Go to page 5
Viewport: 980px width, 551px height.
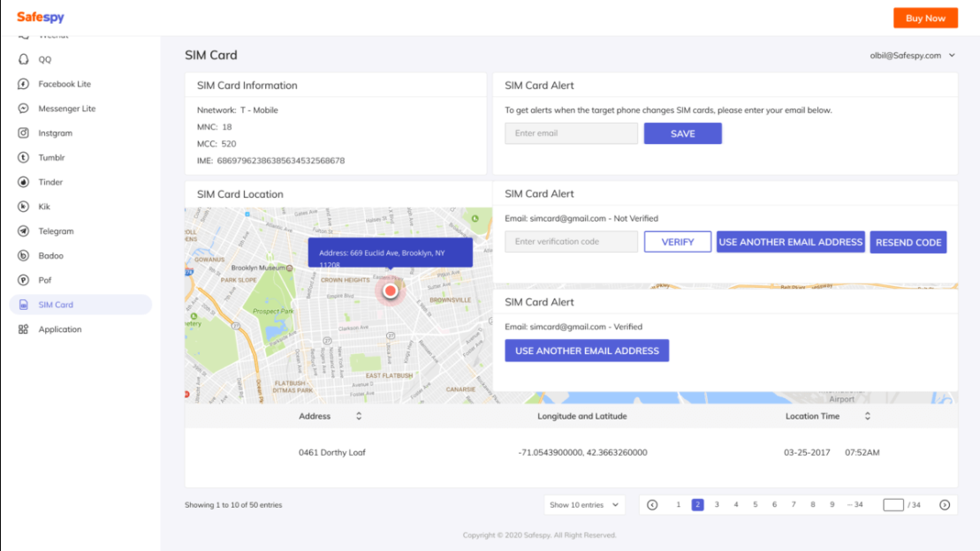tap(755, 505)
